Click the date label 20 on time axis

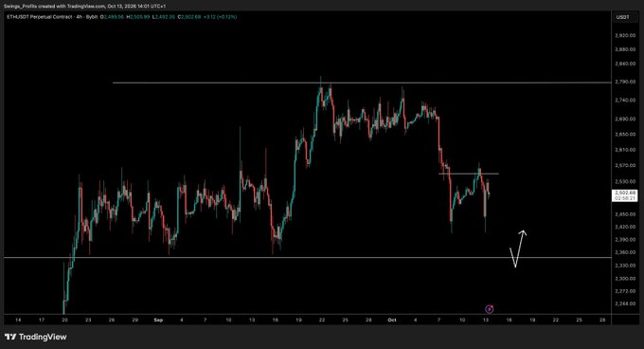pos(64,320)
